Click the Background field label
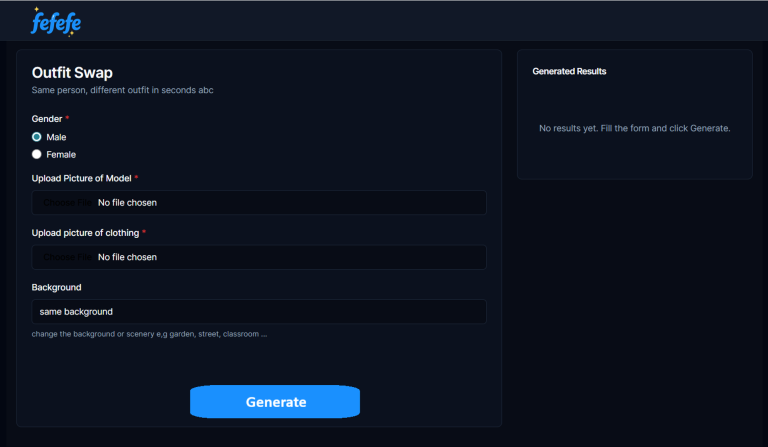 click(x=57, y=288)
